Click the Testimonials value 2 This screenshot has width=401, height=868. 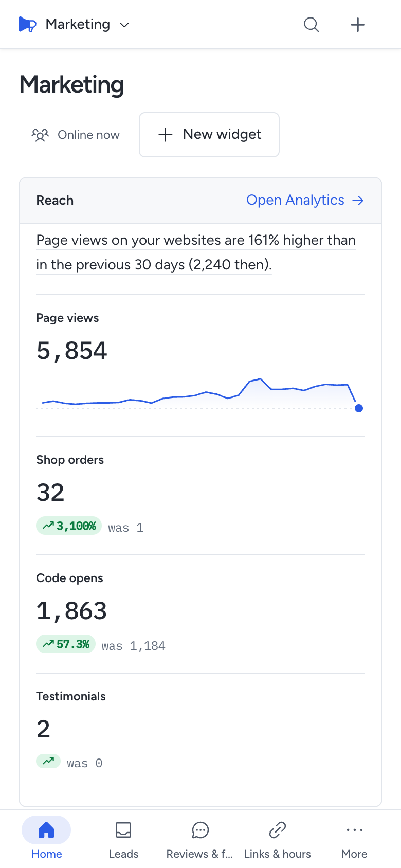pyautogui.click(x=43, y=729)
